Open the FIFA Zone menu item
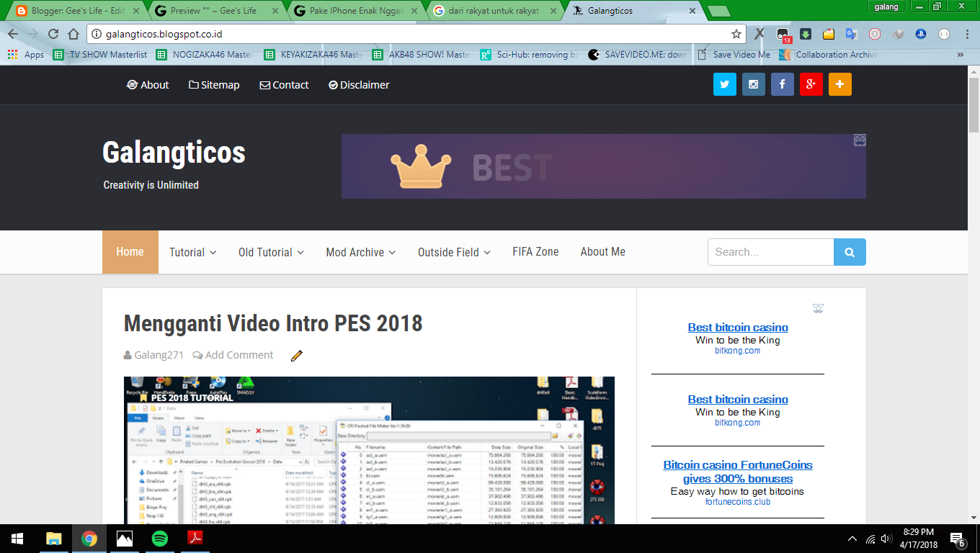This screenshot has height=553, width=980. (x=535, y=252)
